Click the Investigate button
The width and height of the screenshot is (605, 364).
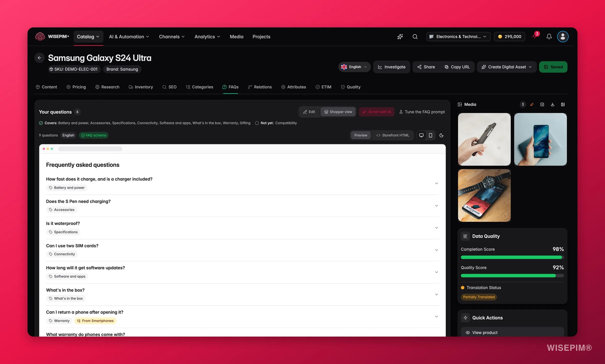tap(391, 67)
